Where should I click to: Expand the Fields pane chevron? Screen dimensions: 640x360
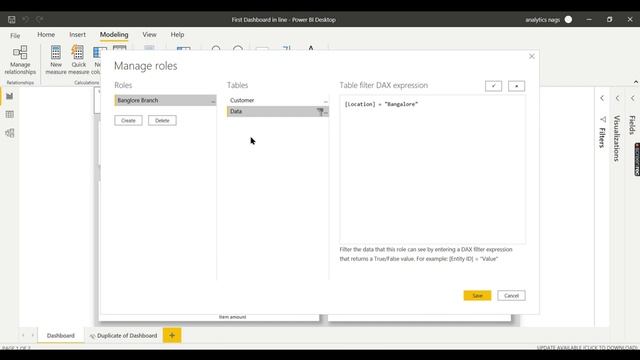point(633,98)
